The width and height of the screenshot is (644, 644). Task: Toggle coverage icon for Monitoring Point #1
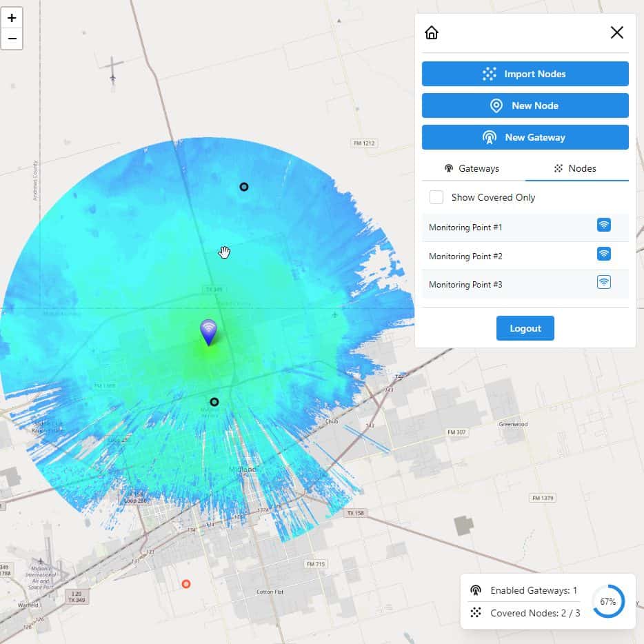[603, 225]
